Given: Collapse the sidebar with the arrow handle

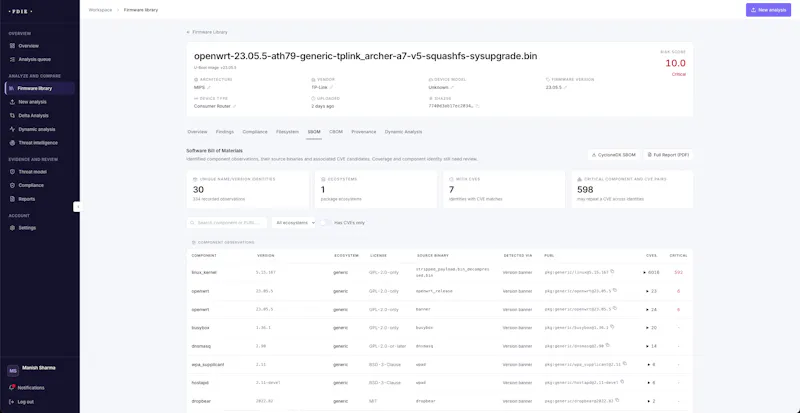Looking at the screenshot, I should point(77,206).
